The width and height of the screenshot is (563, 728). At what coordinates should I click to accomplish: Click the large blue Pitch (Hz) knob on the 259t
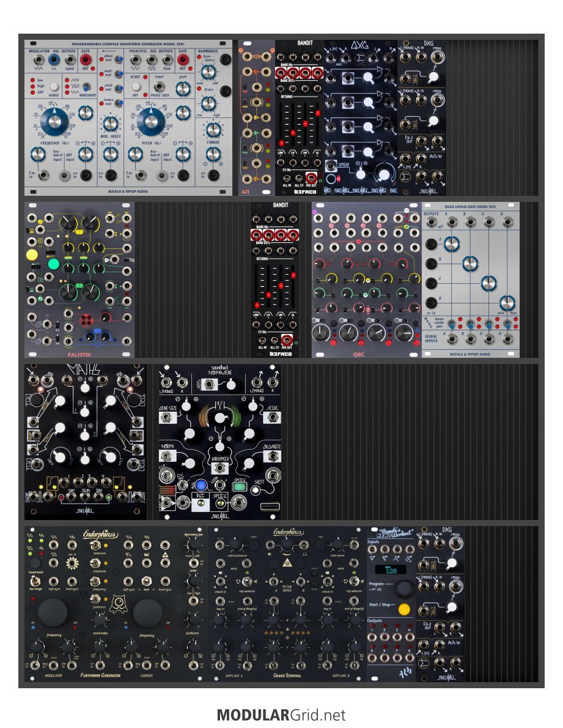pyautogui.click(x=151, y=122)
